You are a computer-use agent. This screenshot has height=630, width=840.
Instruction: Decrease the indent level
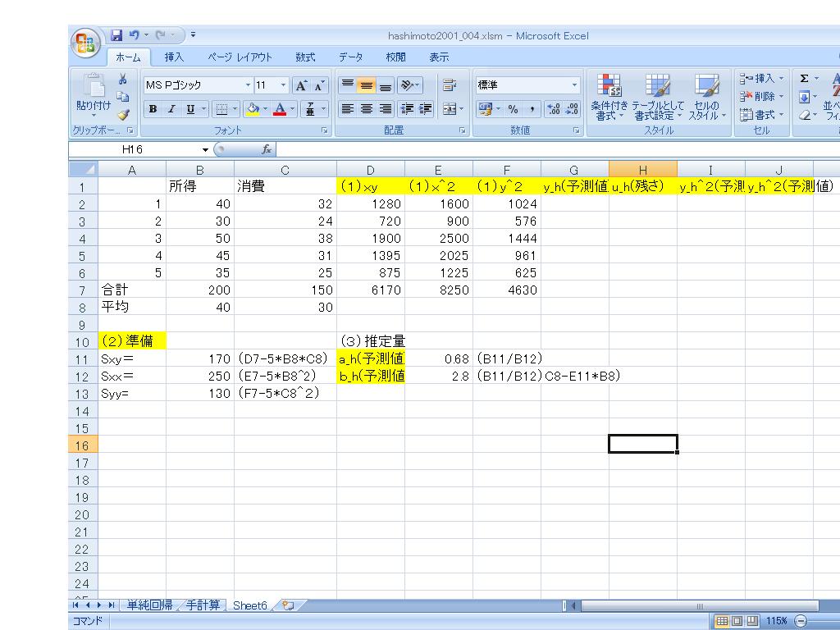coord(407,109)
